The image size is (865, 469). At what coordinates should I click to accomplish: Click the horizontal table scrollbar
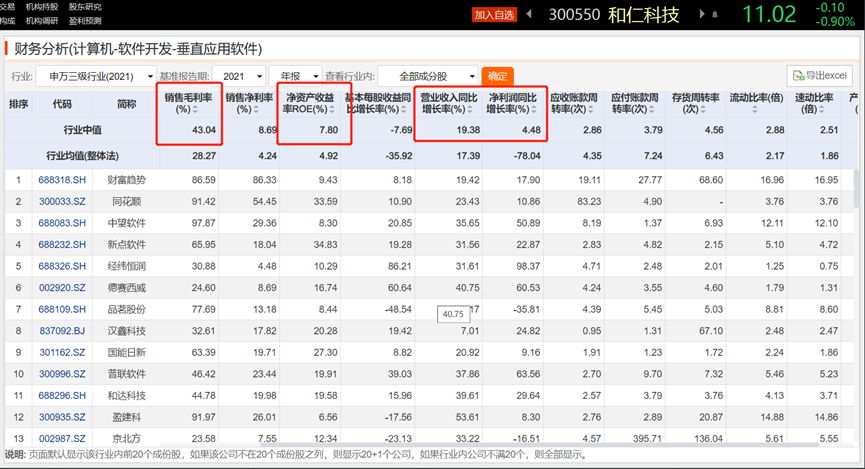538,445
